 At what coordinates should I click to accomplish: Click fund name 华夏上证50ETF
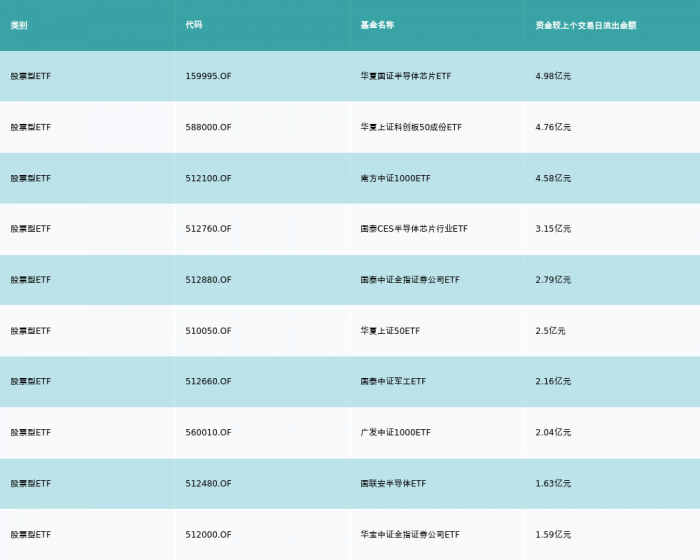tap(390, 331)
